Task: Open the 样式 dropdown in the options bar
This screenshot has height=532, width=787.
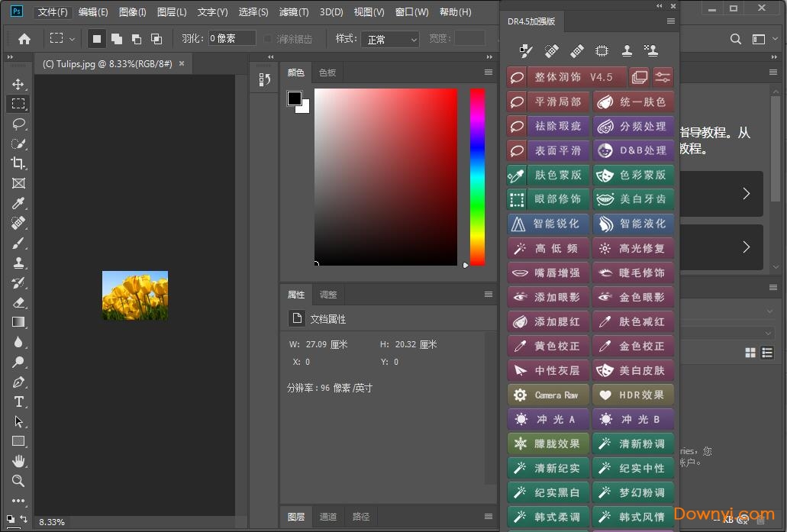Action: tap(390, 39)
